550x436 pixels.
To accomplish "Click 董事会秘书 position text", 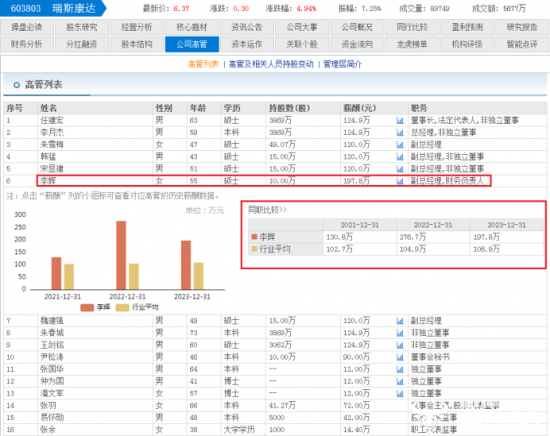I will pyautogui.click(x=430, y=357).
